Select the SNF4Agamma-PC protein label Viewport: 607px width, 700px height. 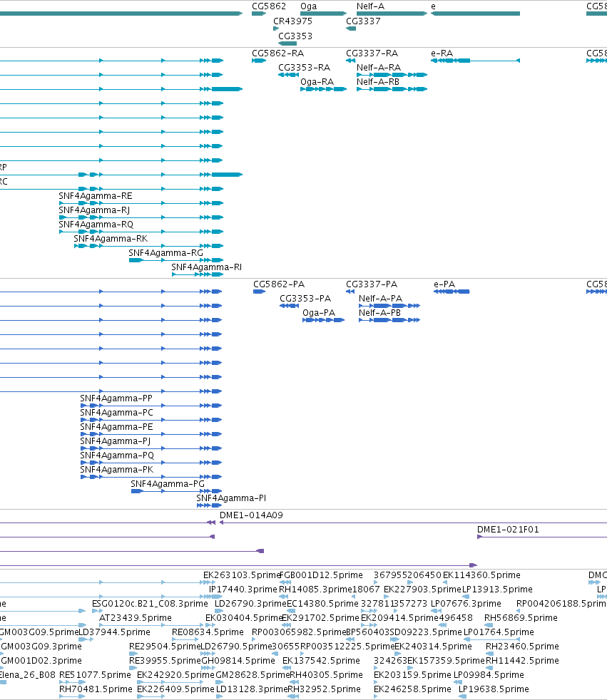[x=116, y=413]
